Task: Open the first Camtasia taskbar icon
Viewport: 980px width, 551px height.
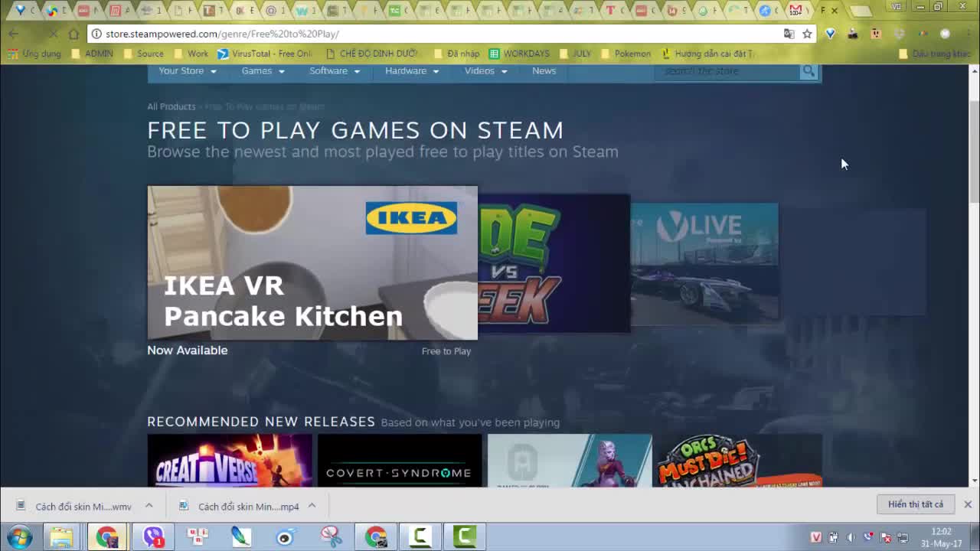Action: tap(420, 537)
